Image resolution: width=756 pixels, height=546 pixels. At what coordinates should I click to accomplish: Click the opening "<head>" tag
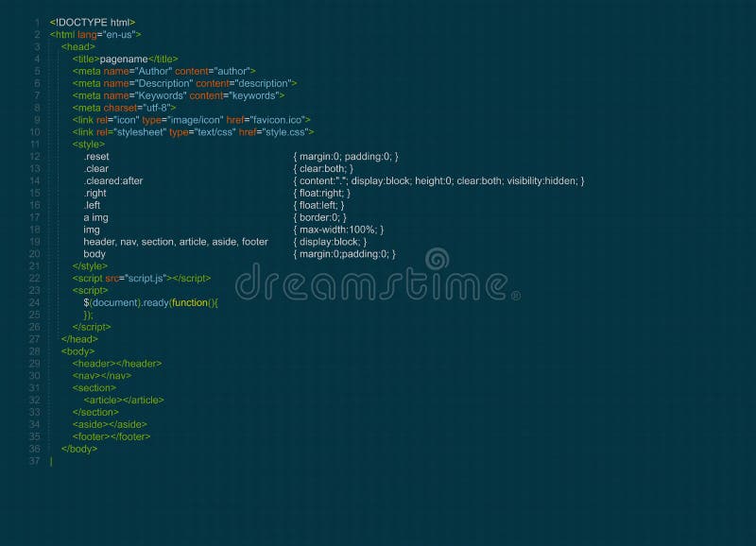point(78,46)
